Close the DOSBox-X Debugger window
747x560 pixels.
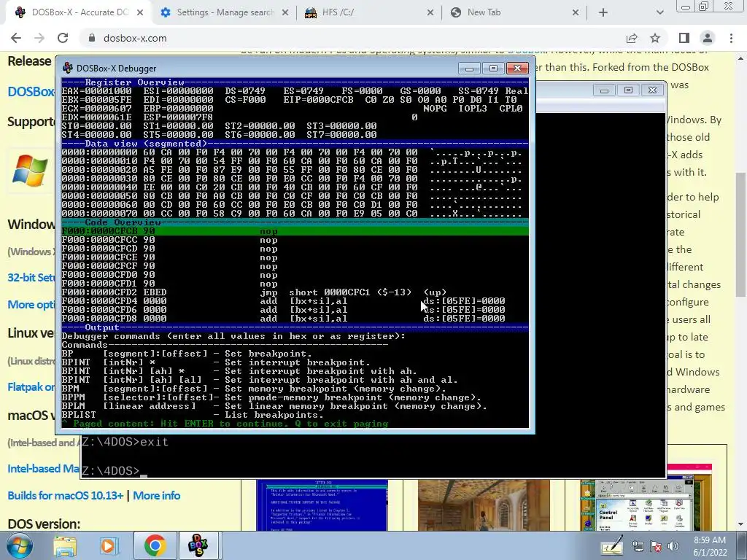[517, 69]
